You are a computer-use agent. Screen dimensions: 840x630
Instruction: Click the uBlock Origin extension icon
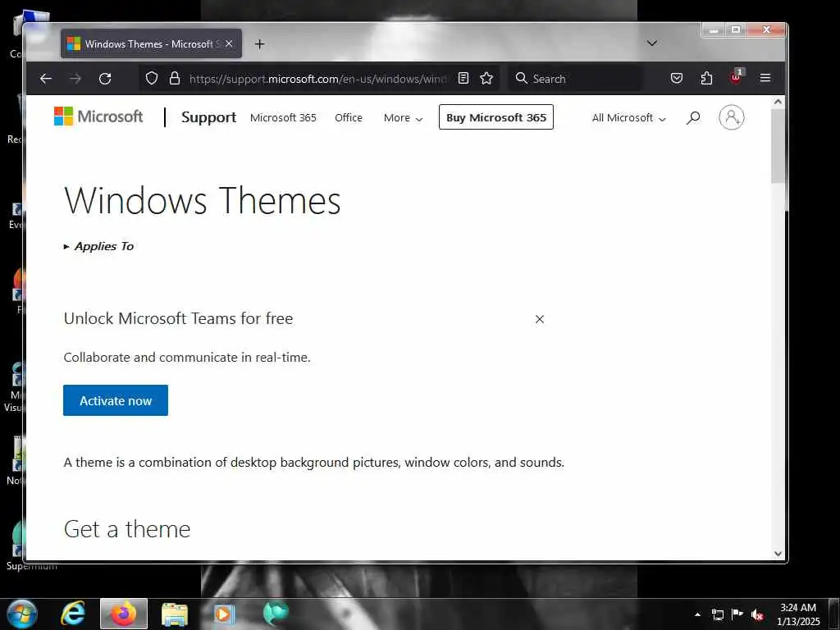736,77
